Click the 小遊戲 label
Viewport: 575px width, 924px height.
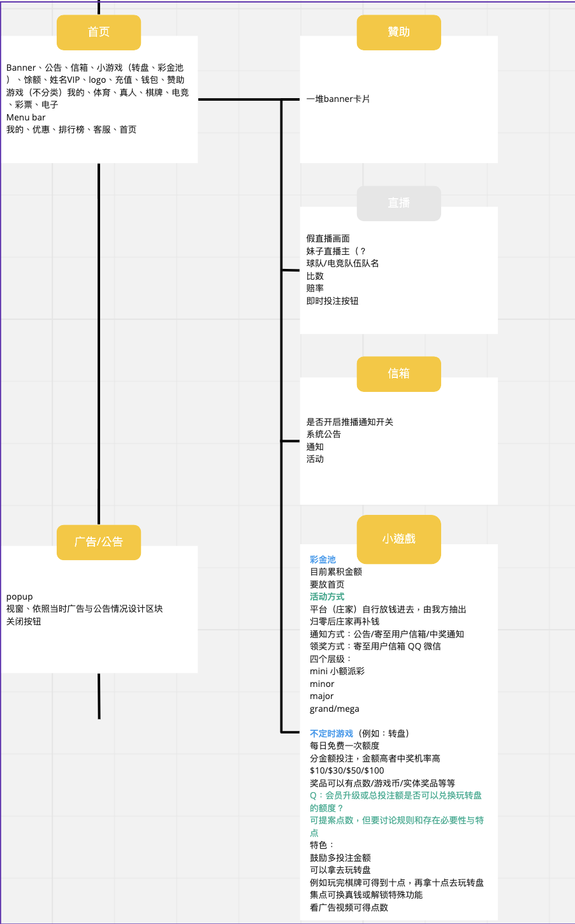(x=398, y=539)
